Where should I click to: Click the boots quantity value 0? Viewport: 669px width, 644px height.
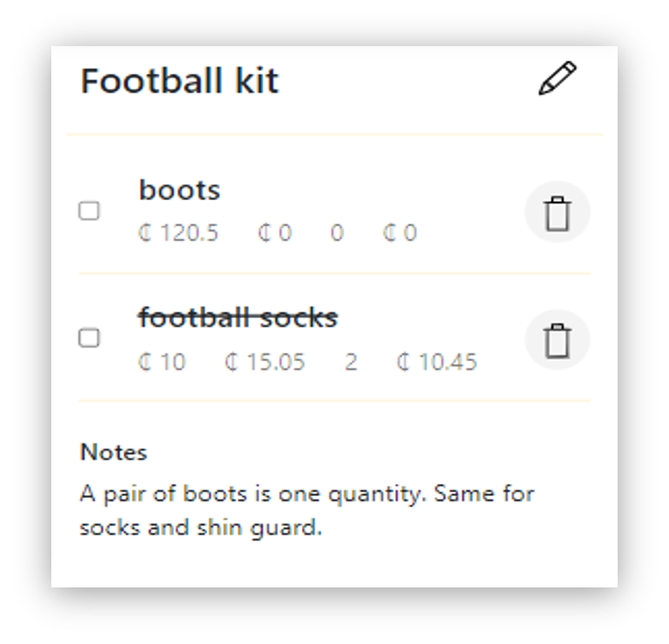(x=337, y=233)
